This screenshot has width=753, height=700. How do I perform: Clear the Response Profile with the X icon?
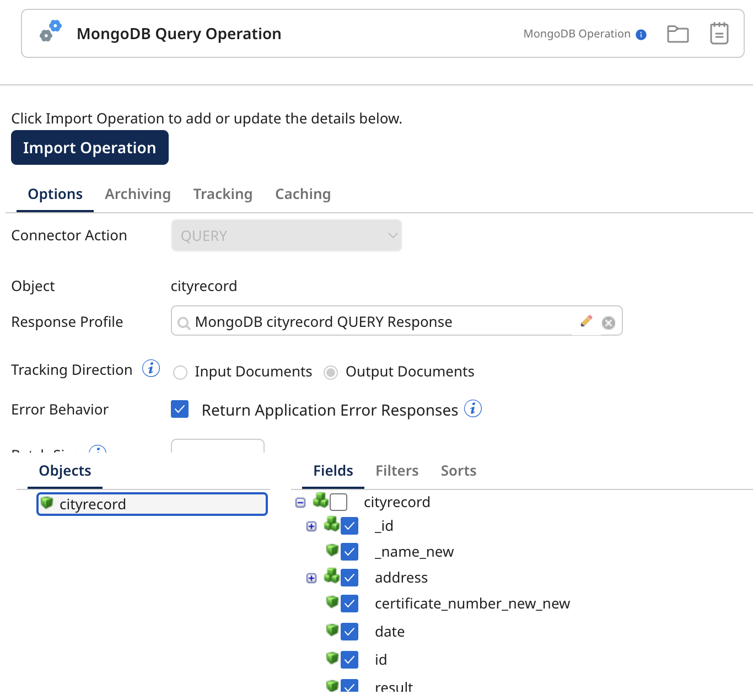609,323
